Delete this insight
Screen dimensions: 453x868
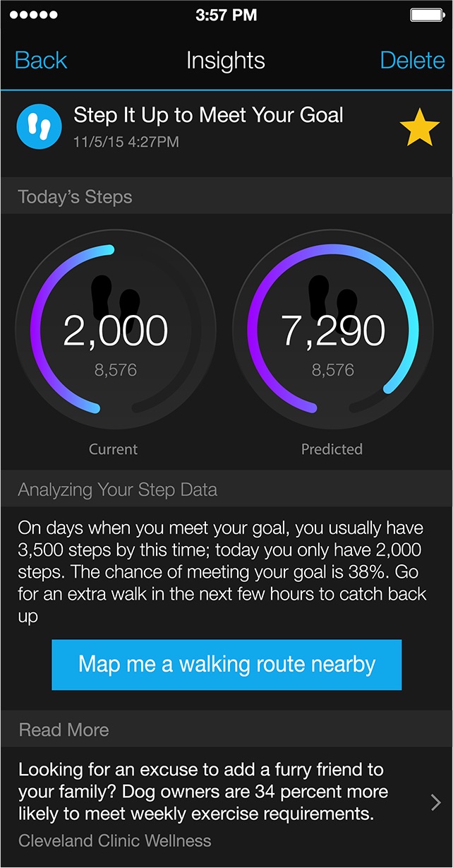(412, 61)
